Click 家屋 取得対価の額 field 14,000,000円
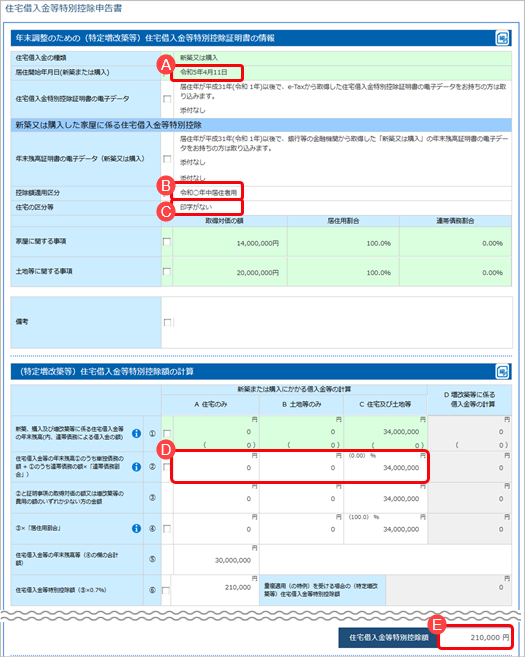 (x=230, y=242)
